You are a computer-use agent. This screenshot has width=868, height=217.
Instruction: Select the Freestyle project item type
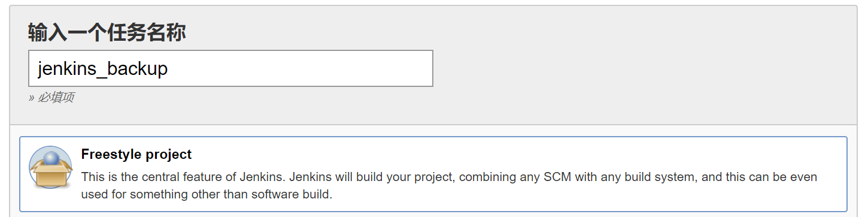[433, 174]
